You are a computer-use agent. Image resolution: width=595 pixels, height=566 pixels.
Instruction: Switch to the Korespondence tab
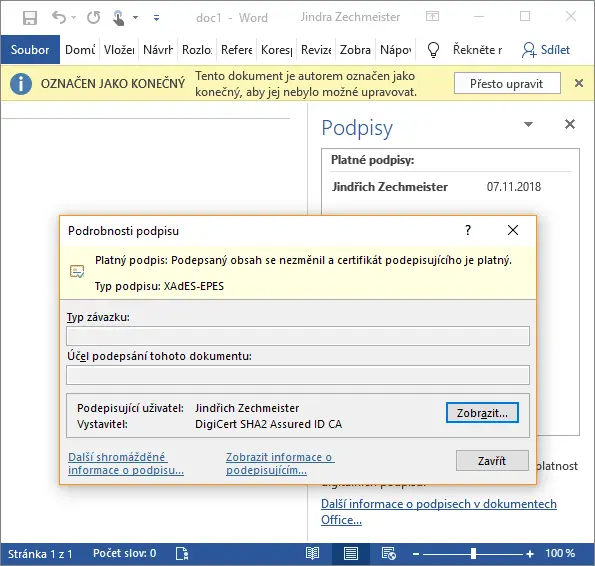coord(276,49)
